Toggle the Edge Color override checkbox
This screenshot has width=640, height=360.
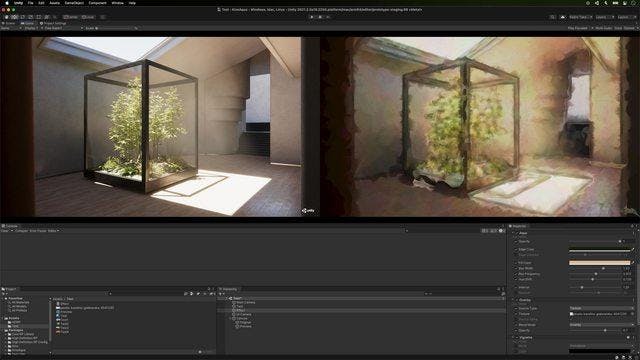516,249
